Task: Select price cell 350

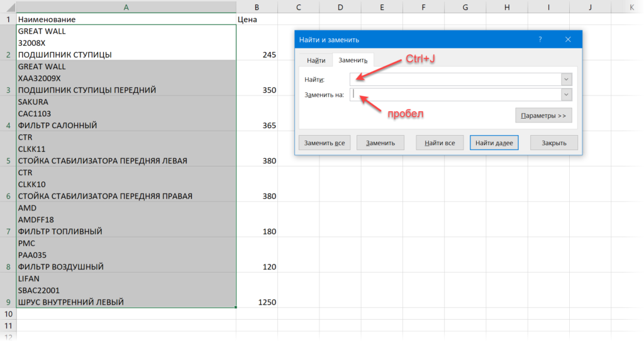Action: pyautogui.click(x=257, y=78)
